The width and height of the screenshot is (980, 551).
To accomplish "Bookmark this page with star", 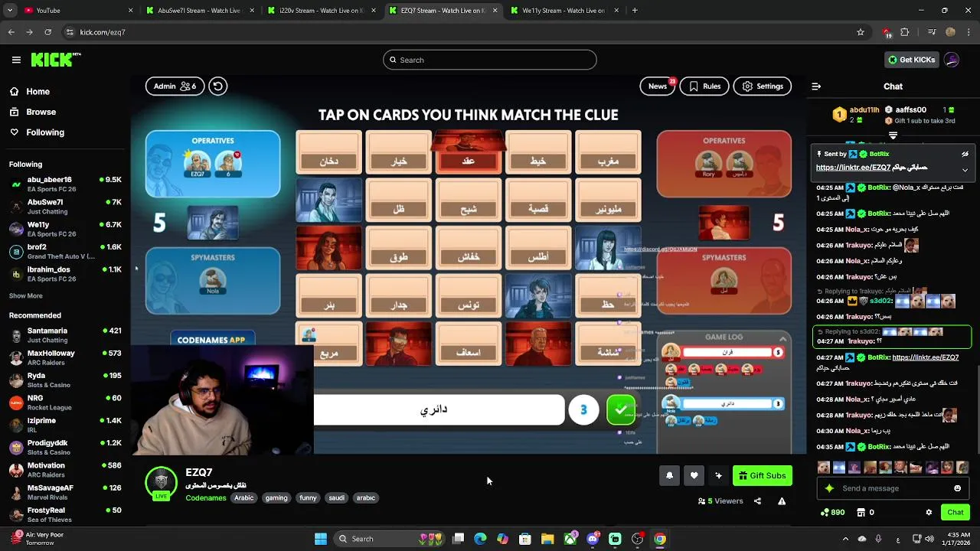I will [x=861, y=32].
